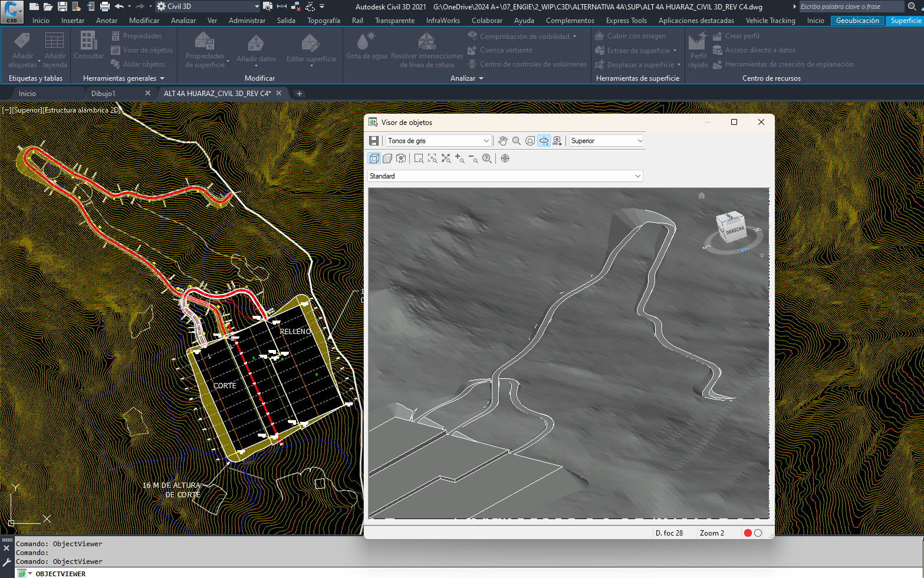Click the zoom in plus magnifier icon
The width and height of the screenshot is (924, 578).
[460, 158]
